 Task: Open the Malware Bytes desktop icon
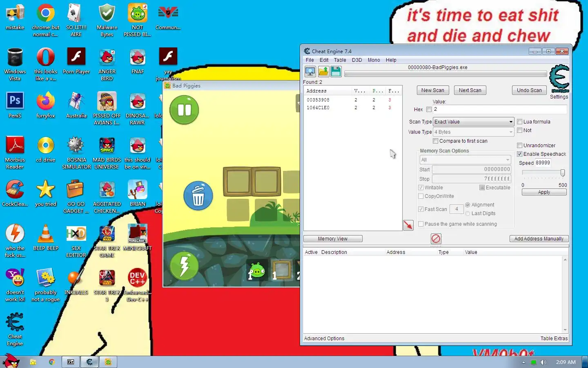(x=107, y=20)
